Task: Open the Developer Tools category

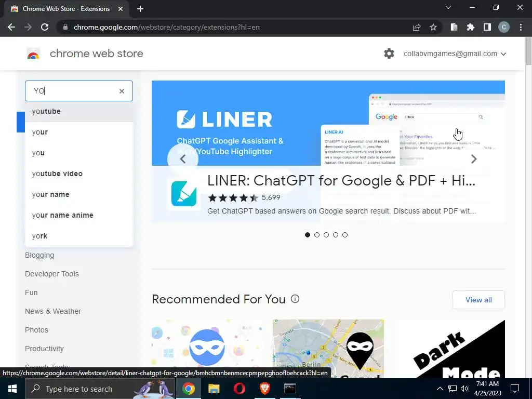Action: tap(51, 274)
